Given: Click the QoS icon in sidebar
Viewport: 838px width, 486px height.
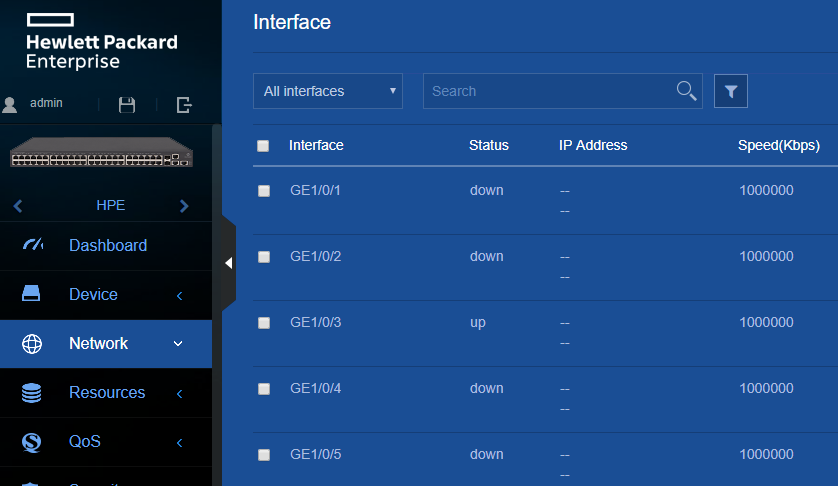Looking at the screenshot, I should click(x=32, y=442).
